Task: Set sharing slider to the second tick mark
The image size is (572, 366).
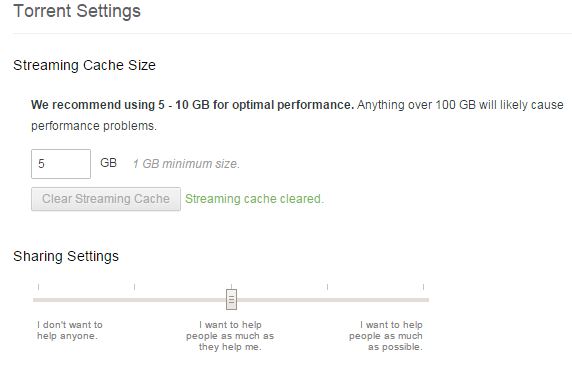Action: point(135,300)
